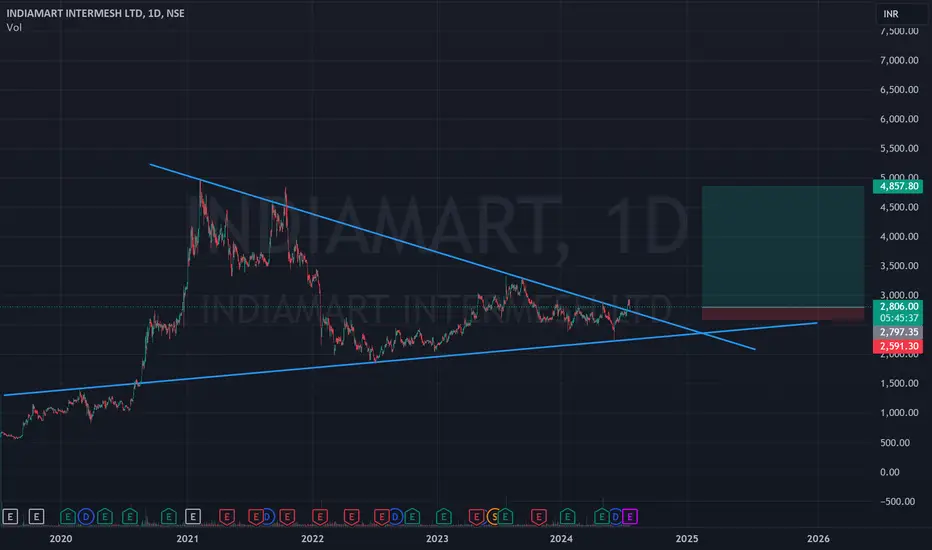Click red E marker just before the S marker
Screen dimensions: 932x550
[476, 517]
